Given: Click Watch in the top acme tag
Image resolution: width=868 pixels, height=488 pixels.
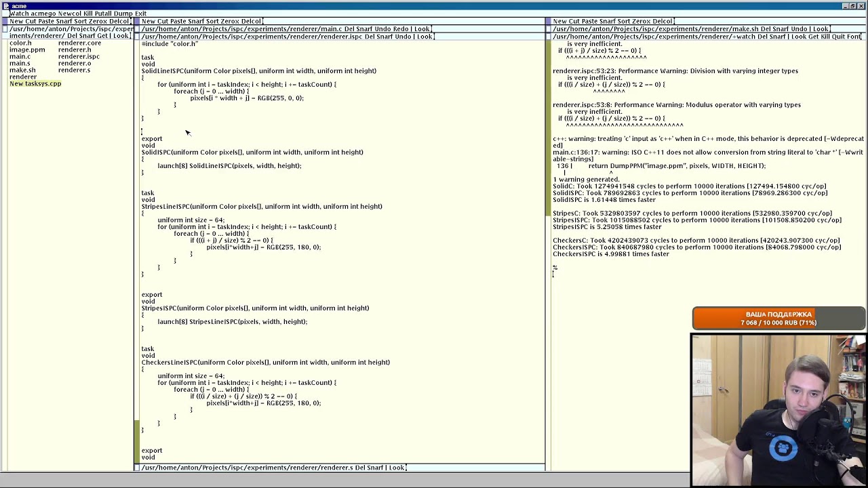Looking at the screenshot, I should tap(18, 14).
